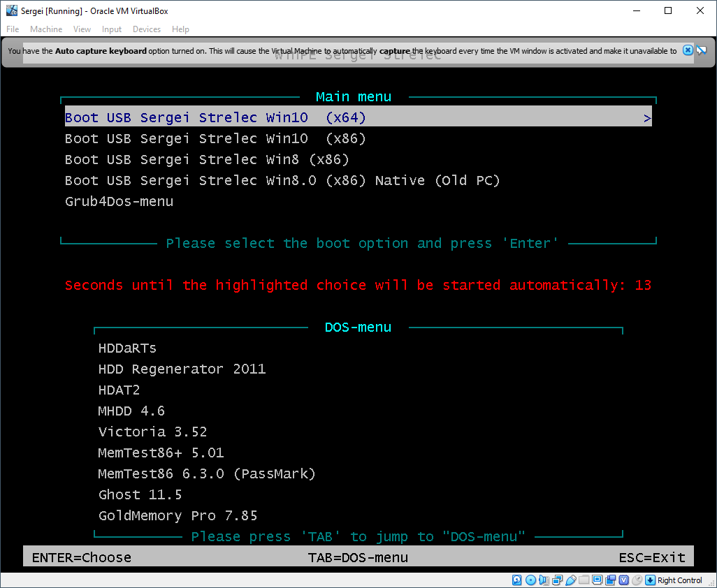Select Win8.0 (x86) Native (Old PC) entry
717x588 pixels.
pos(282,180)
